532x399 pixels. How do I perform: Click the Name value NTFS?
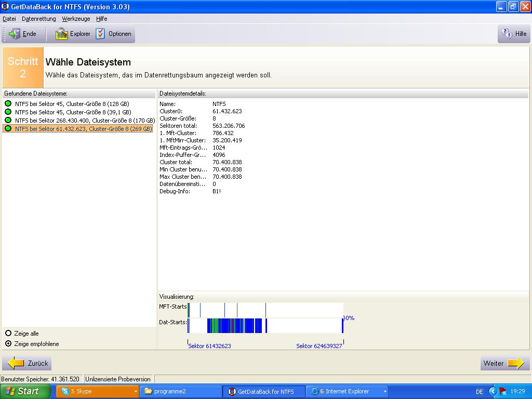[x=219, y=104]
